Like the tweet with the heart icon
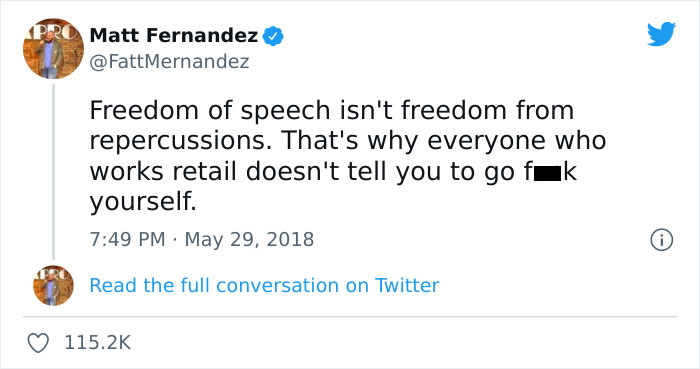 [x=38, y=343]
